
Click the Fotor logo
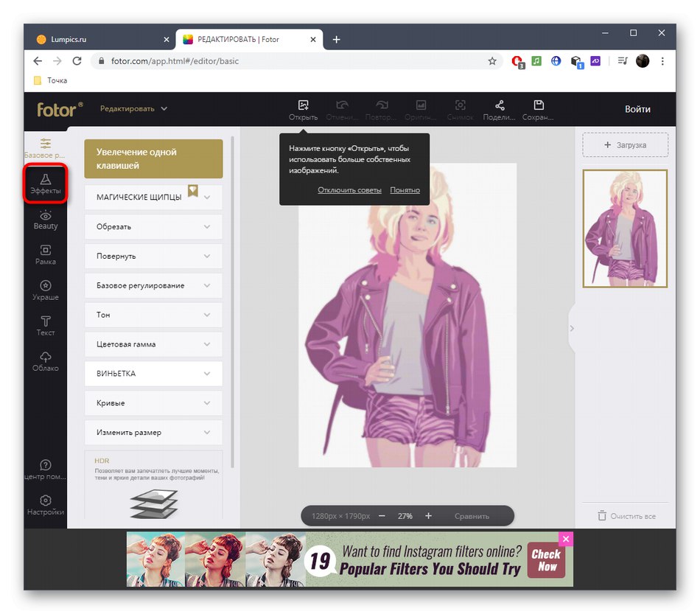pos(60,109)
